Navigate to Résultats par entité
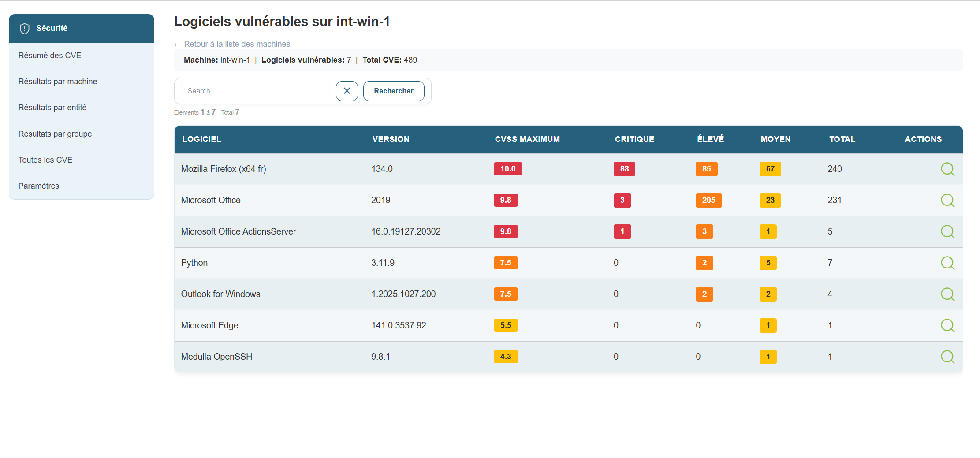This screenshot has width=980, height=458. coord(52,108)
